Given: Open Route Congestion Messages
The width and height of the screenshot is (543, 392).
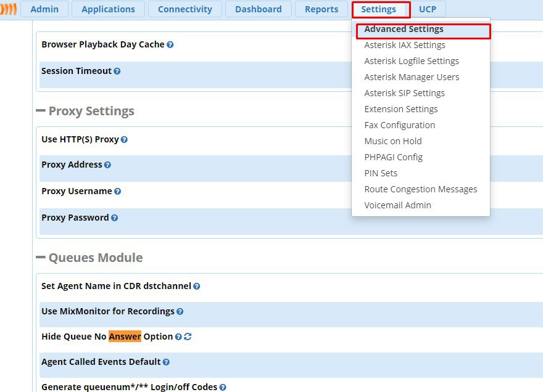Looking at the screenshot, I should click(421, 189).
